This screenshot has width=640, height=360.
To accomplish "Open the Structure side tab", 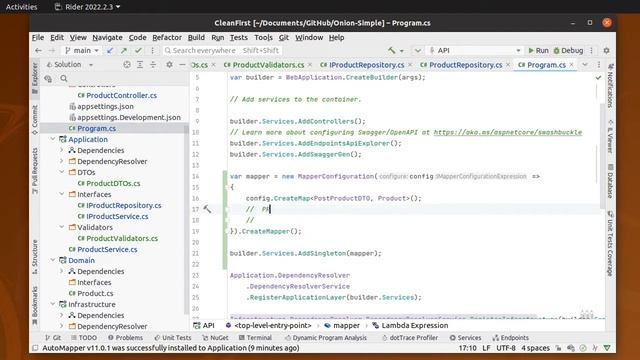I will [35, 257].
